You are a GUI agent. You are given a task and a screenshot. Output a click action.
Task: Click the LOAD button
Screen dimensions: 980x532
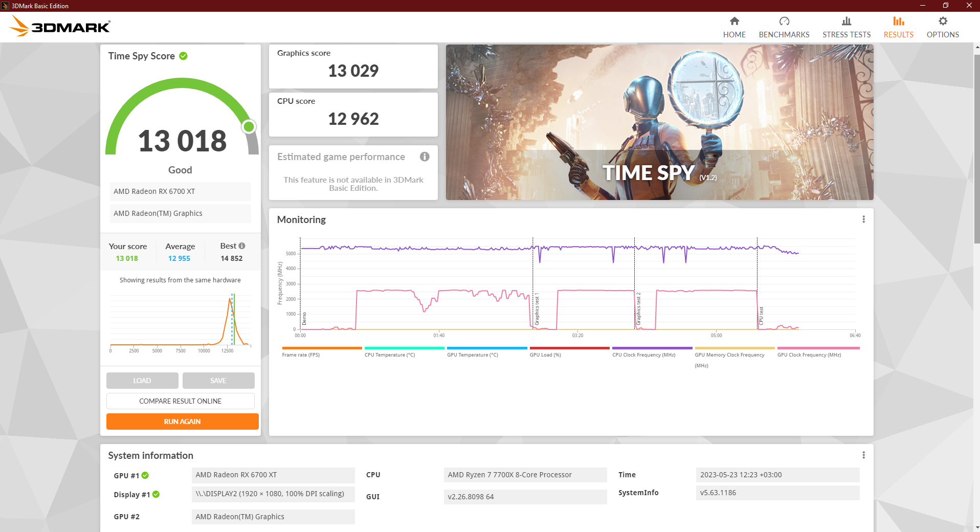[142, 381]
